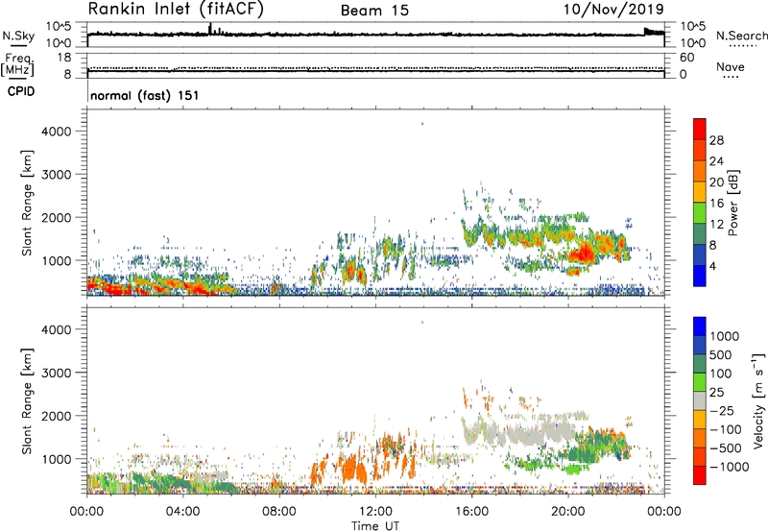Image resolution: width=768 pixels, height=532 pixels.
Task: Click the 'Nave' legend label
Action: [x=731, y=67]
